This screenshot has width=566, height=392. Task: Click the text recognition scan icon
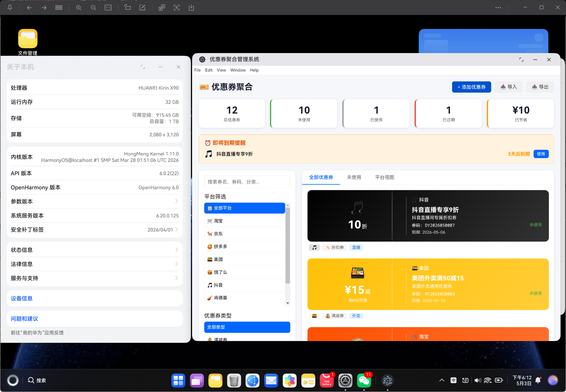(x=176, y=8)
